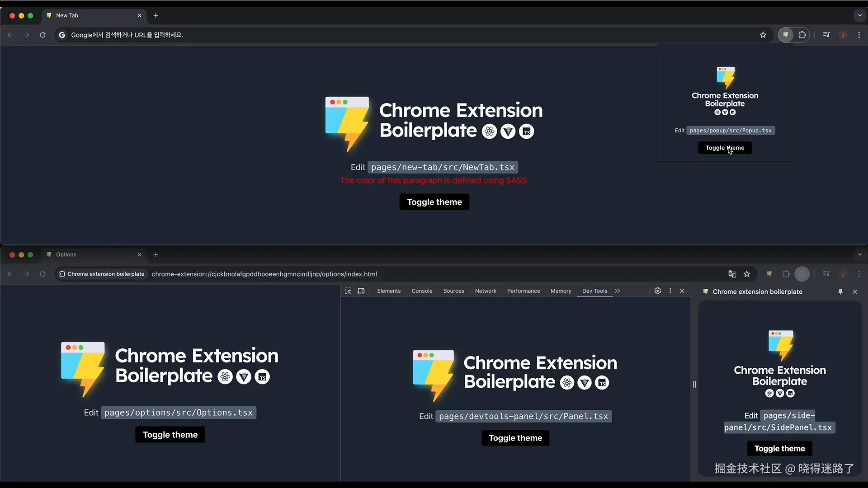Bookmark the Options page with star icon
The height and width of the screenshot is (488, 868).
coord(747,274)
